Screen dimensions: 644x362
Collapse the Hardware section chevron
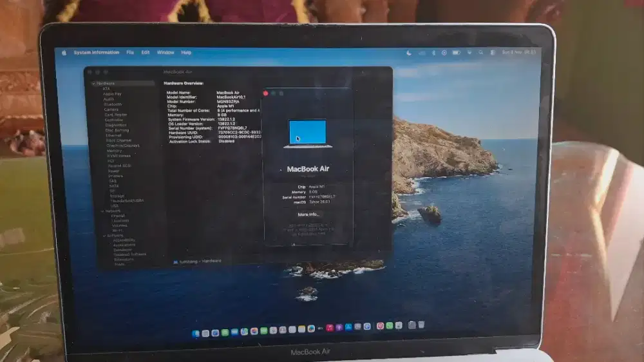tap(93, 83)
